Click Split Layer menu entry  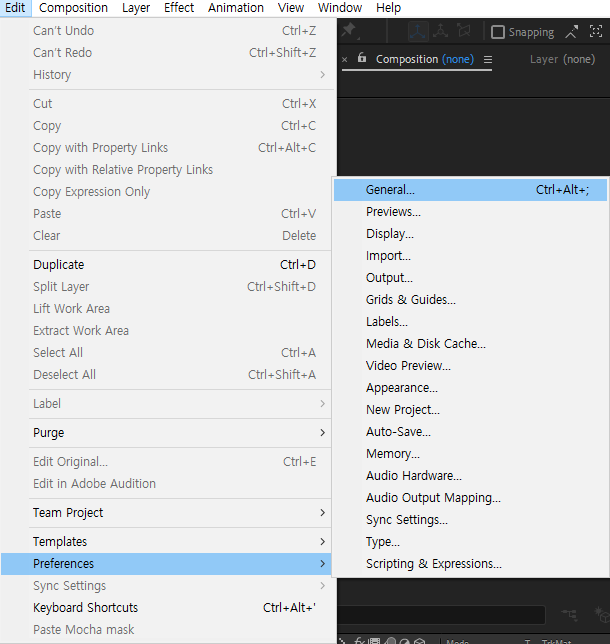166,287
